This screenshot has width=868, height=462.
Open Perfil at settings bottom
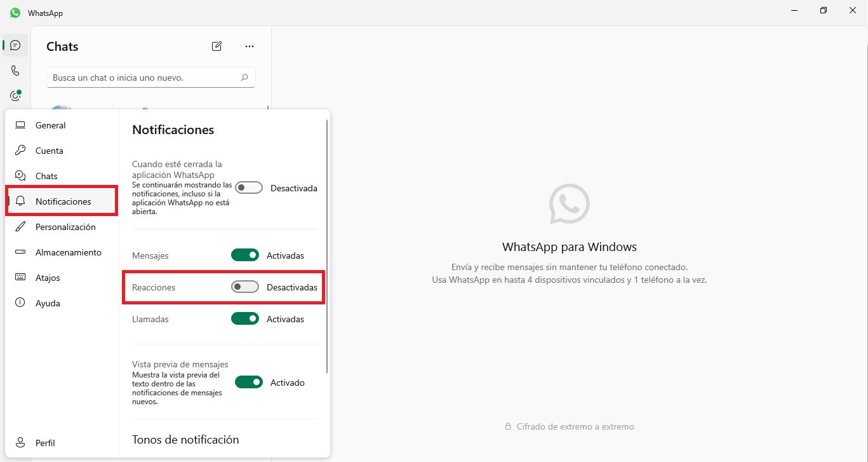coord(62,443)
